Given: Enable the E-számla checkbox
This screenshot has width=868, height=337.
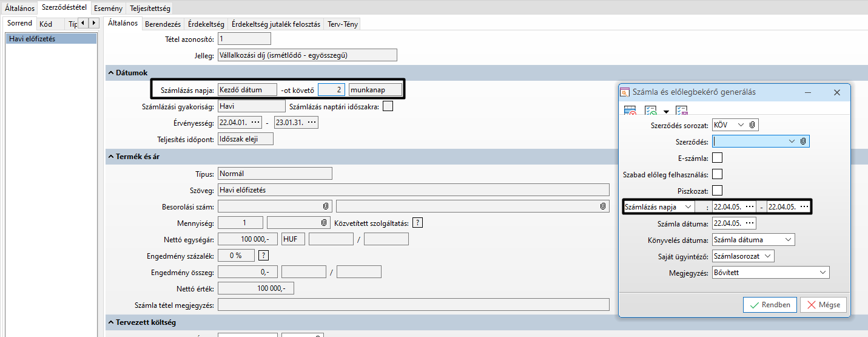Looking at the screenshot, I should (717, 158).
